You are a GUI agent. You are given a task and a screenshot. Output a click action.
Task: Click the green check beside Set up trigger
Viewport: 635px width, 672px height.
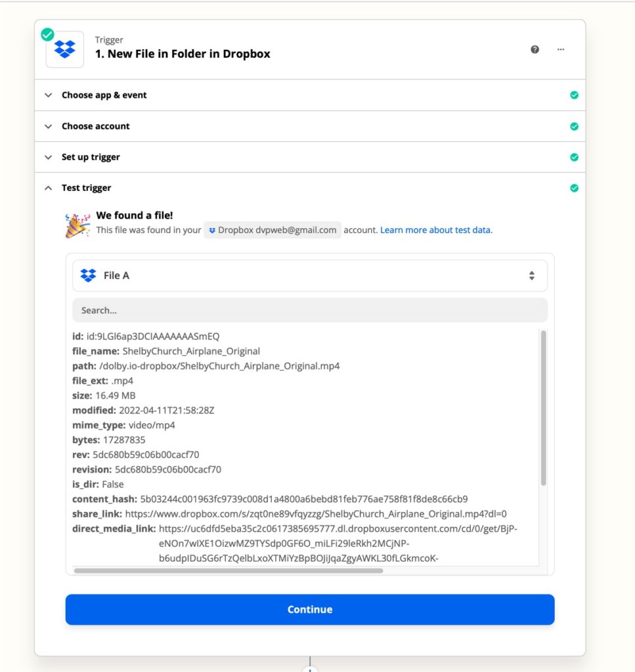pos(574,157)
